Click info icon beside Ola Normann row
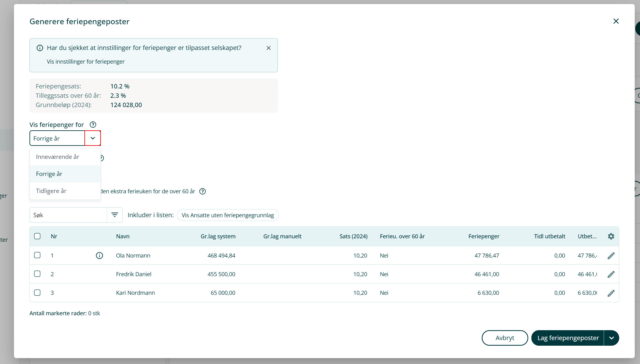Image resolution: width=640 pixels, height=364 pixels. pyautogui.click(x=99, y=256)
